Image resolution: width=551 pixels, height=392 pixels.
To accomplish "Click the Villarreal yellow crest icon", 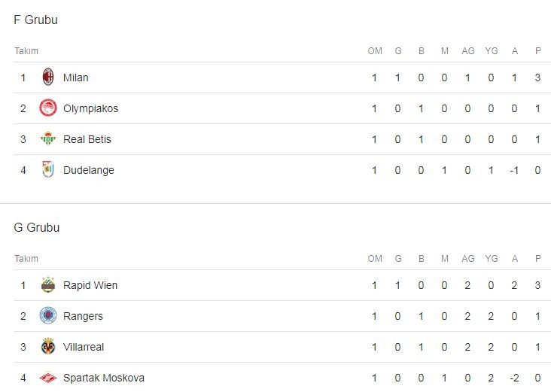I will (48, 347).
